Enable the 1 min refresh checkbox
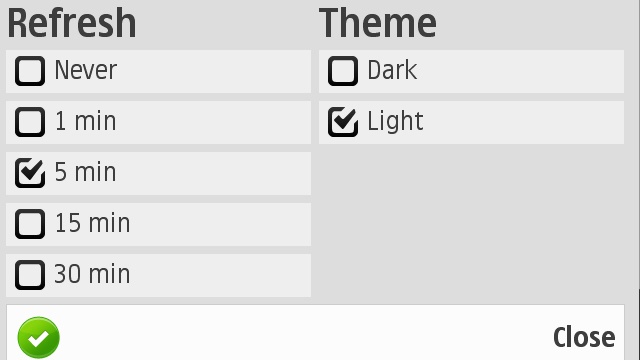 30,122
